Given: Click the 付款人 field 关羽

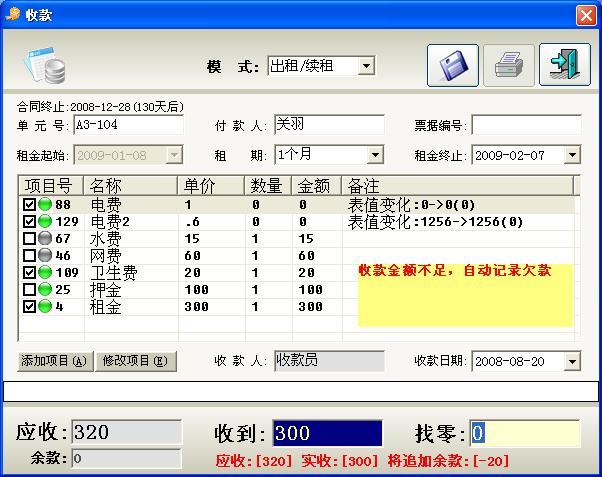Looking at the screenshot, I should click(x=329, y=125).
